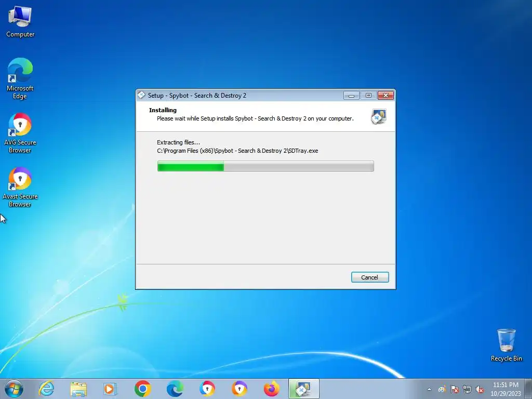This screenshot has height=399, width=532.
Task: Open the Windows Start menu
Action: (x=14, y=389)
